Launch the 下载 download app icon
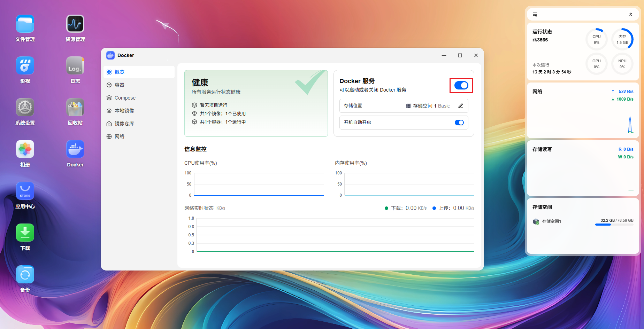The height and width of the screenshot is (329, 644). pyautogui.click(x=25, y=233)
